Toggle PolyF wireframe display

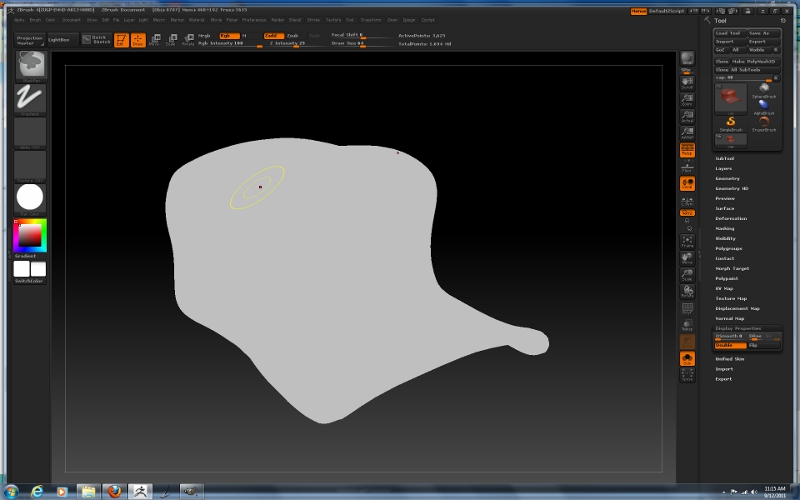[x=687, y=309]
